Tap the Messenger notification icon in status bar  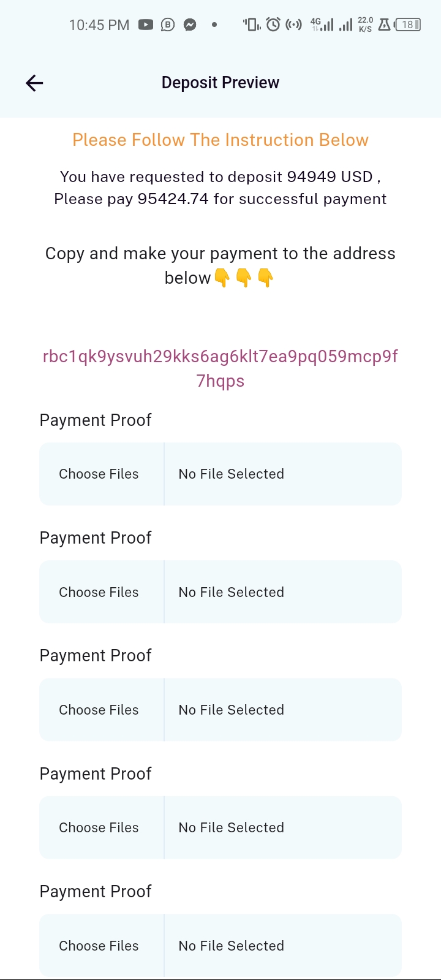[190, 25]
